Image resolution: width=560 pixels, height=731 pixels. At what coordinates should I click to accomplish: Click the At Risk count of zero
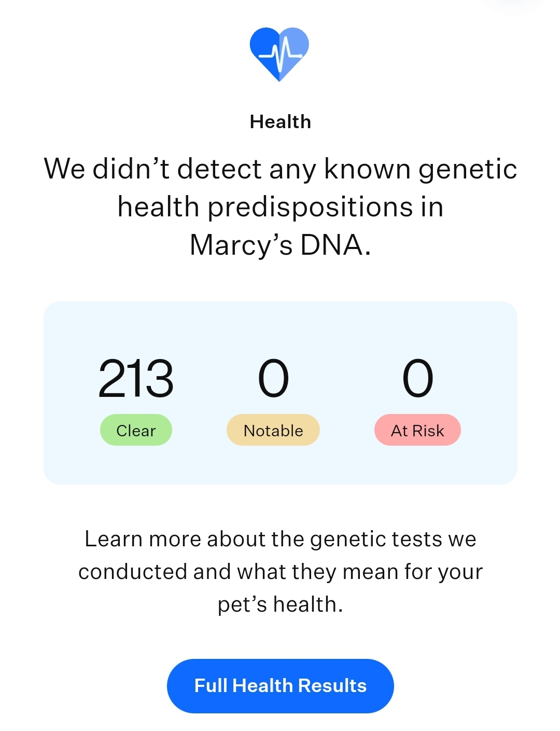[x=418, y=379]
